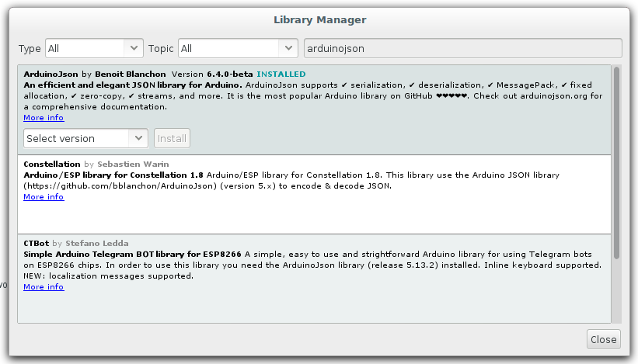The height and width of the screenshot is (364, 638).
Task: Open More info link for ArduinoJson
Action: [44, 118]
